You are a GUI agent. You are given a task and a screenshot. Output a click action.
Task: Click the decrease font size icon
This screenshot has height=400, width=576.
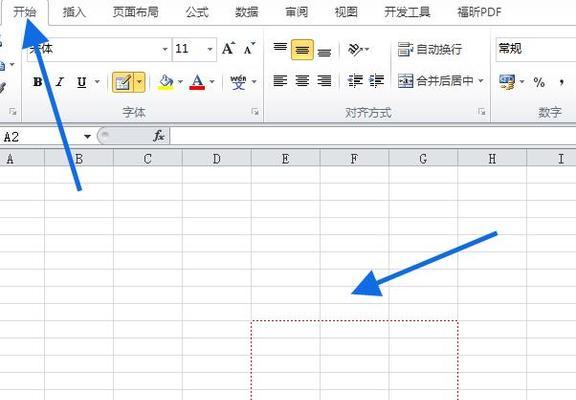coord(249,48)
